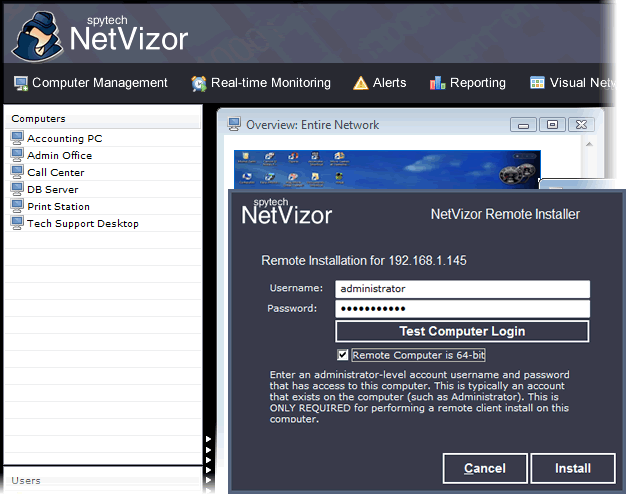629x500 pixels.
Task: Click the Test Computer Login button
Action: pyautogui.click(x=462, y=331)
